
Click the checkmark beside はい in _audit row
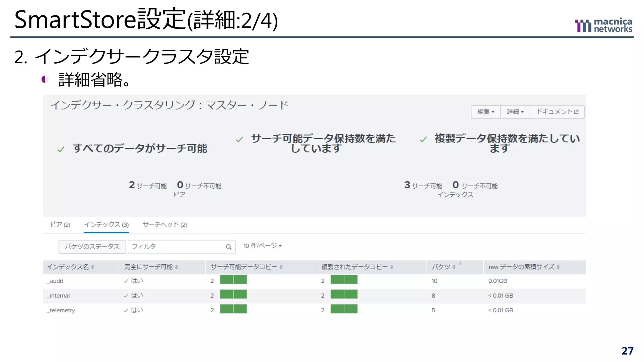pyautogui.click(x=126, y=281)
